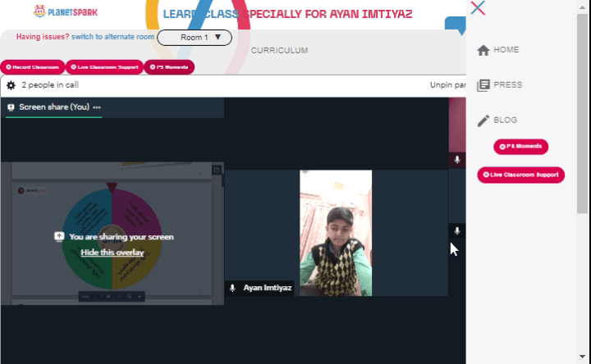Click pop-out icon on shared screen preview
Image resolution: width=591 pixels, height=364 pixels.
(x=217, y=171)
